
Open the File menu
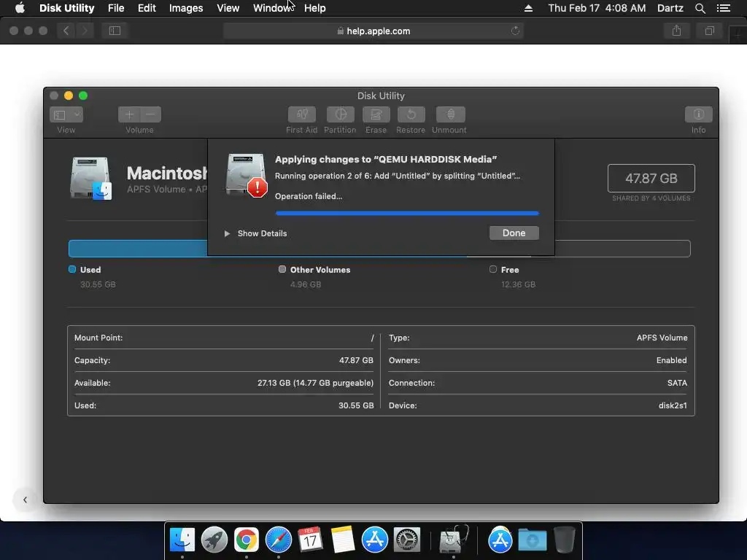click(116, 8)
